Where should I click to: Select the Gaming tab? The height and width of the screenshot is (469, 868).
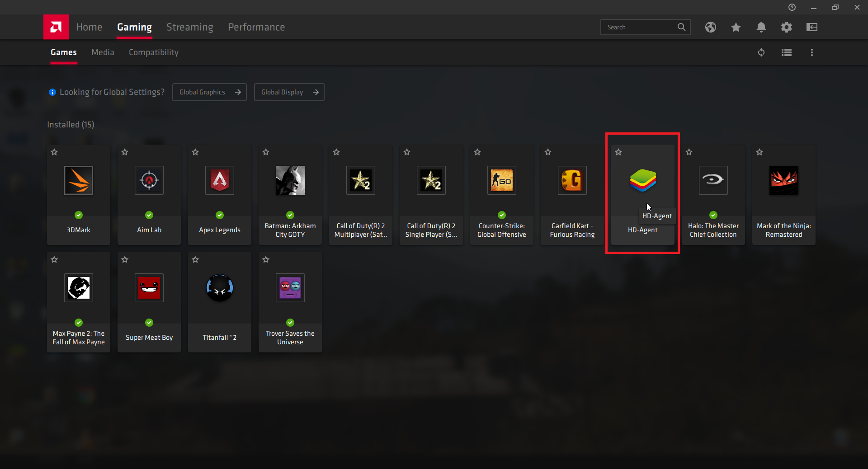pos(134,27)
